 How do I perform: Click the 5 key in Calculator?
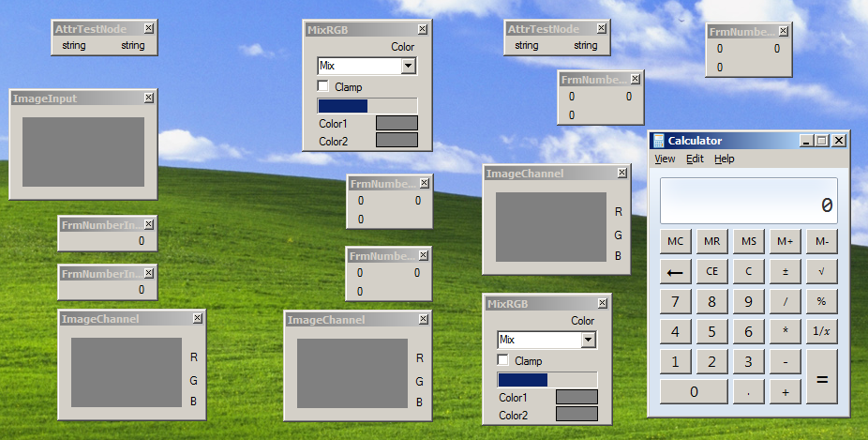pyautogui.click(x=711, y=331)
